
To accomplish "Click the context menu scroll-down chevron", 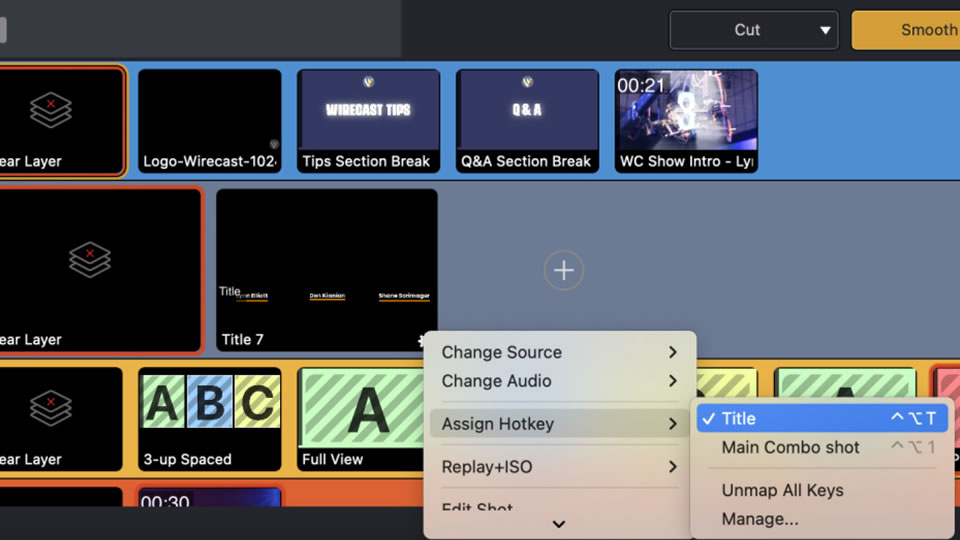I will coord(558,524).
